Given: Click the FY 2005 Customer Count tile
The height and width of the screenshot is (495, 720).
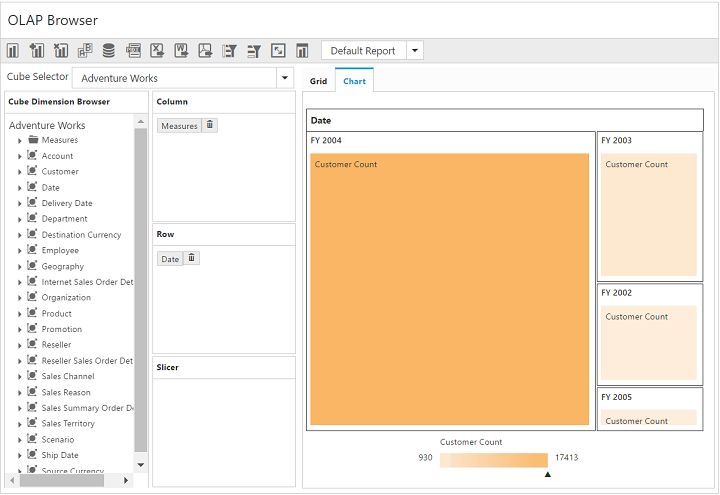Looking at the screenshot, I should (x=649, y=417).
